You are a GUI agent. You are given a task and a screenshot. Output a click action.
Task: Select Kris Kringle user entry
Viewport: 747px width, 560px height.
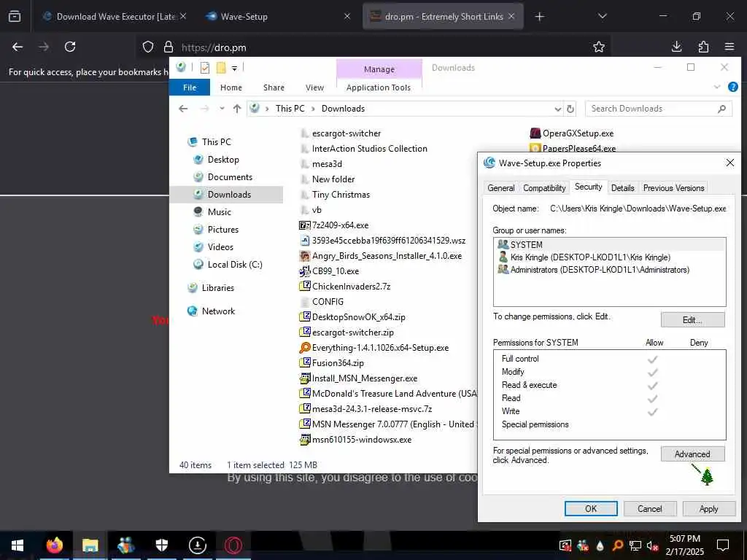click(610, 257)
